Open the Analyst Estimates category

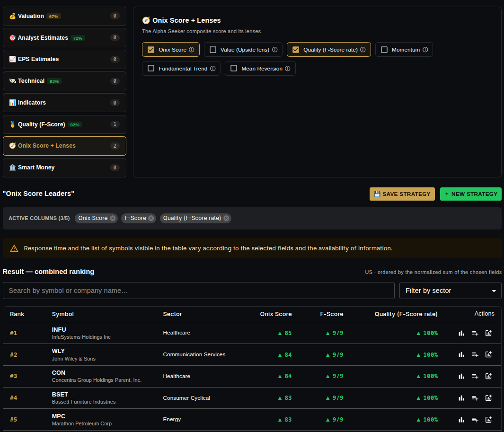65,37
